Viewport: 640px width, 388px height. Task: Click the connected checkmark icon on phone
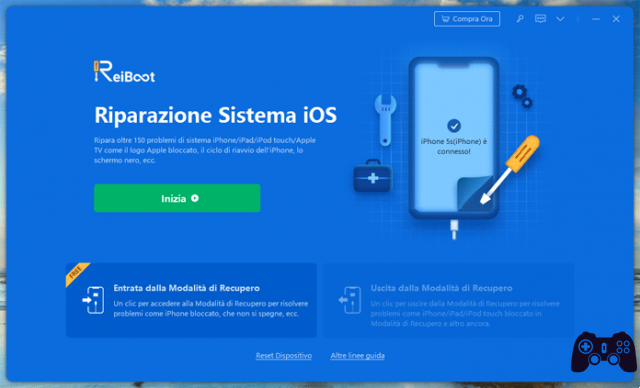click(x=454, y=126)
